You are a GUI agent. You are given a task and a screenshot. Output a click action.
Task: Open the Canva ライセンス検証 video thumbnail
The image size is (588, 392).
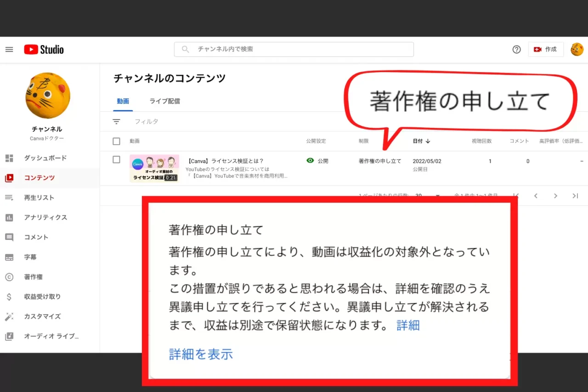154,168
